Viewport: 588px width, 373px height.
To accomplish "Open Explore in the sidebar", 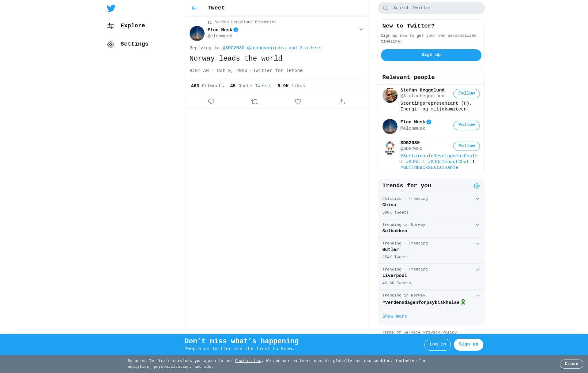I will click(x=126, y=26).
